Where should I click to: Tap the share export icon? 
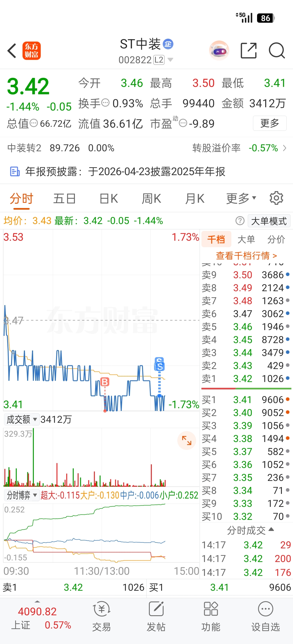coord(248,51)
